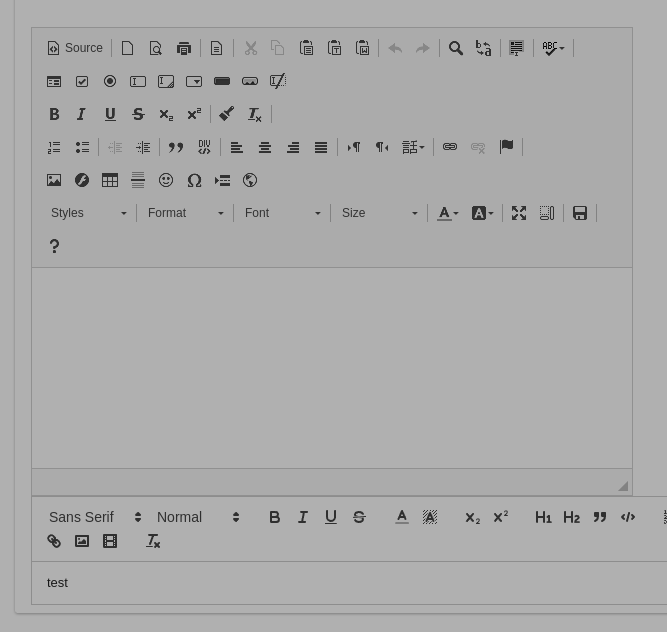Insert a Radio Button form element
The height and width of the screenshot is (632, 667).
[110, 81]
